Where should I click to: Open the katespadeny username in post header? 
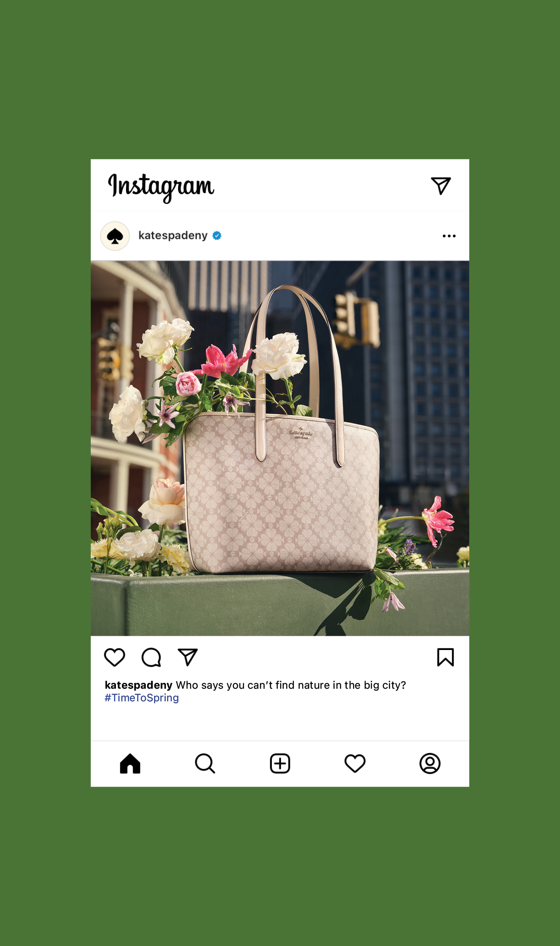[x=173, y=235]
